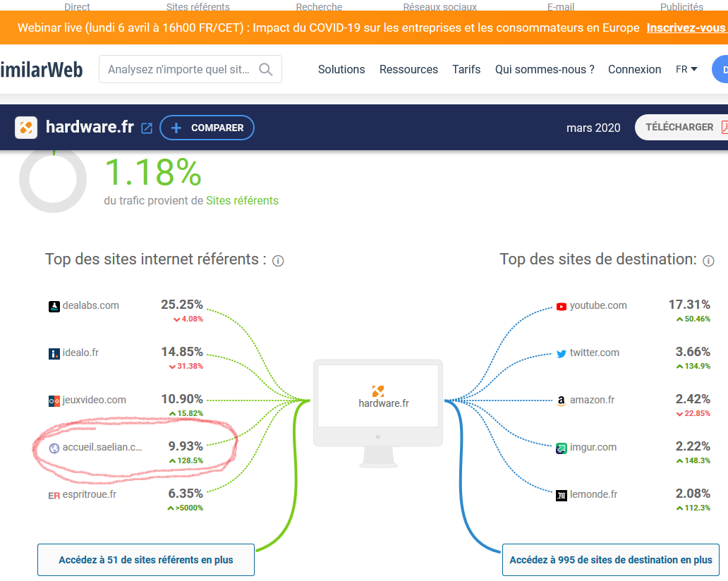The image size is (728, 581).
Task: Open the Solutions menu
Action: tap(341, 69)
